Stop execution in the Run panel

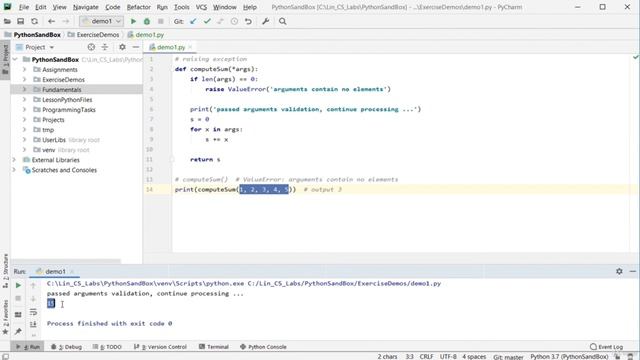(x=18, y=299)
